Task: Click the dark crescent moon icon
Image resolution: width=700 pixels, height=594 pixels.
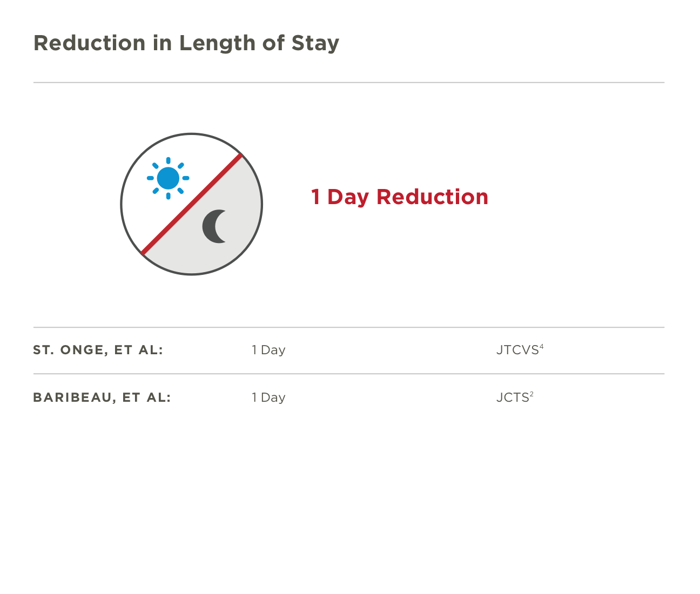Action: coord(215,226)
